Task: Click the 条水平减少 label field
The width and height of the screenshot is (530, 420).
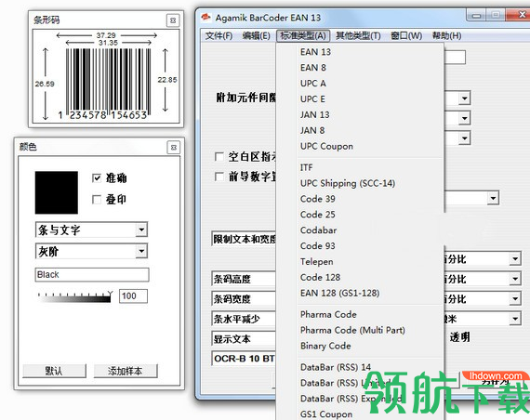Action: (244, 319)
